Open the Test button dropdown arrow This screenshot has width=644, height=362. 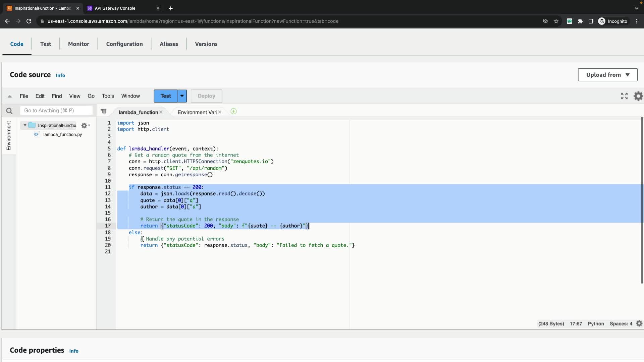182,96
